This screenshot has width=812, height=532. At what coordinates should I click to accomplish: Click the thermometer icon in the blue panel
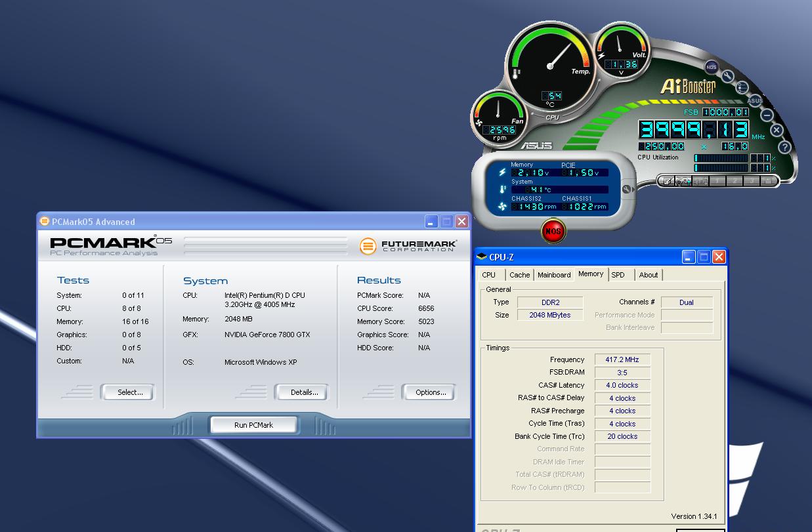coord(502,189)
